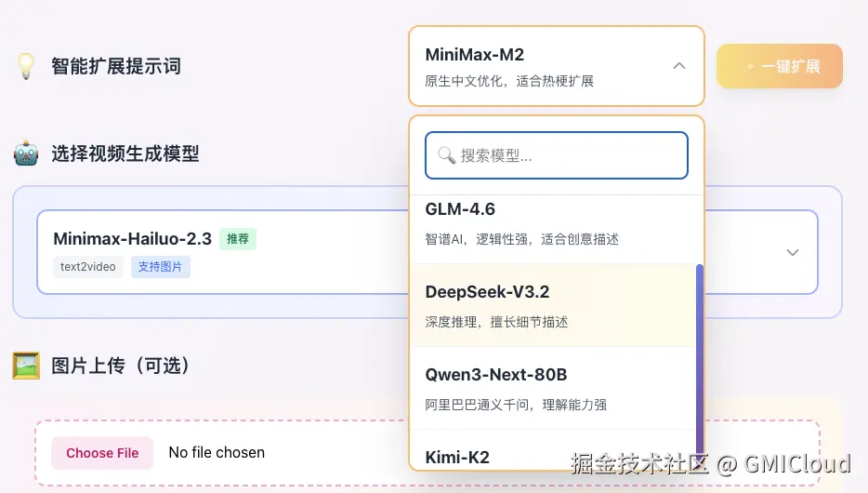
Task: Click the 图片上传（可选） heading
Action: click(121, 366)
